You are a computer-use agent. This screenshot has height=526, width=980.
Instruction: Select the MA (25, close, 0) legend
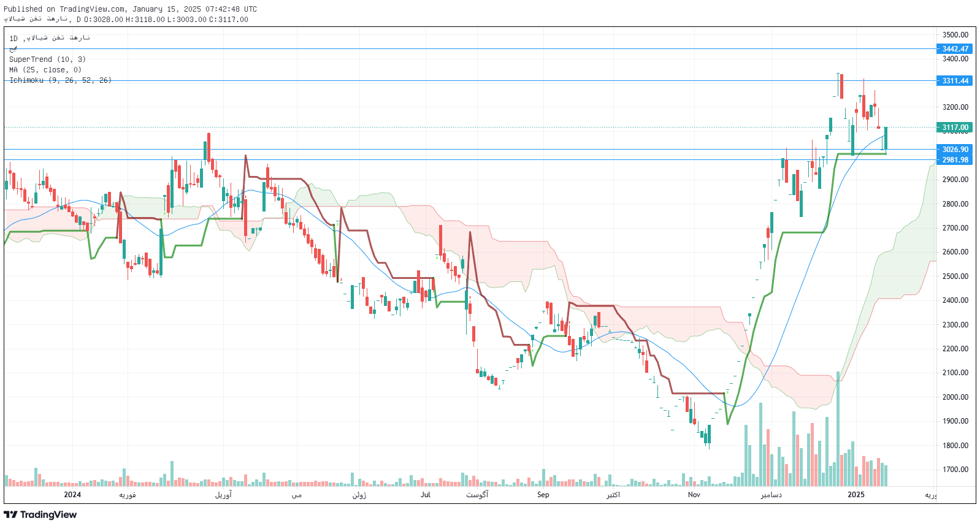pyautogui.click(x=45, y=70)
